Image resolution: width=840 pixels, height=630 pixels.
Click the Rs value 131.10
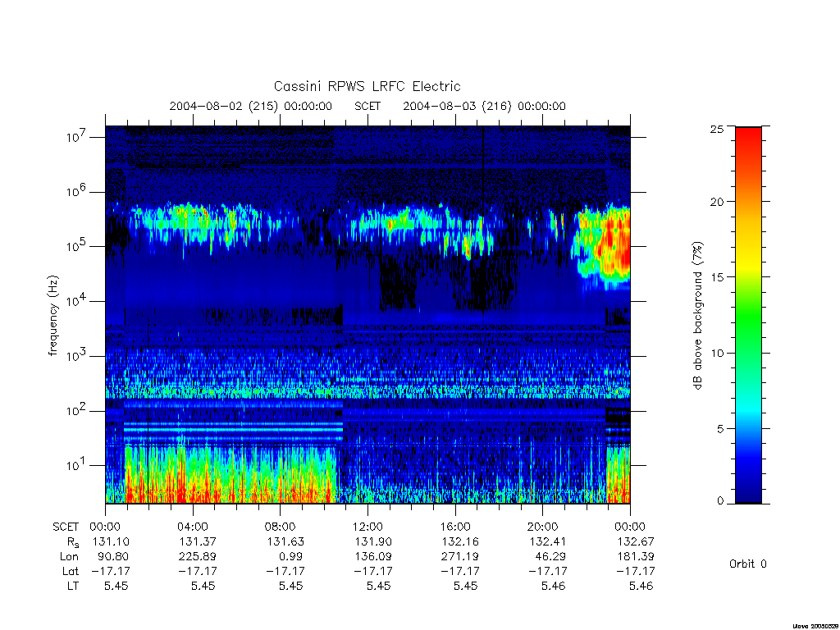click(111, 541)
